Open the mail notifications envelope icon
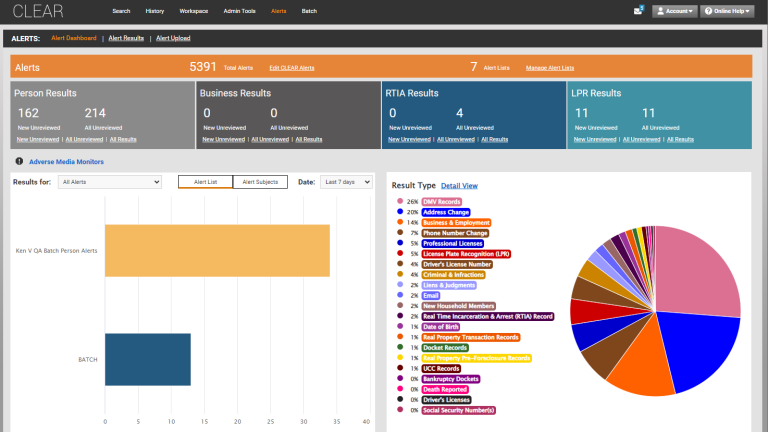 638,11
